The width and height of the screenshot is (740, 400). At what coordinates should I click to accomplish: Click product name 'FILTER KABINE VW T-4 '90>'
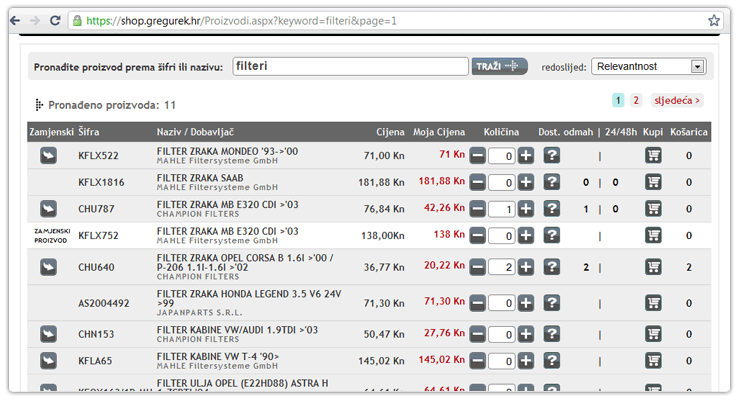click(x=218, y=357)
